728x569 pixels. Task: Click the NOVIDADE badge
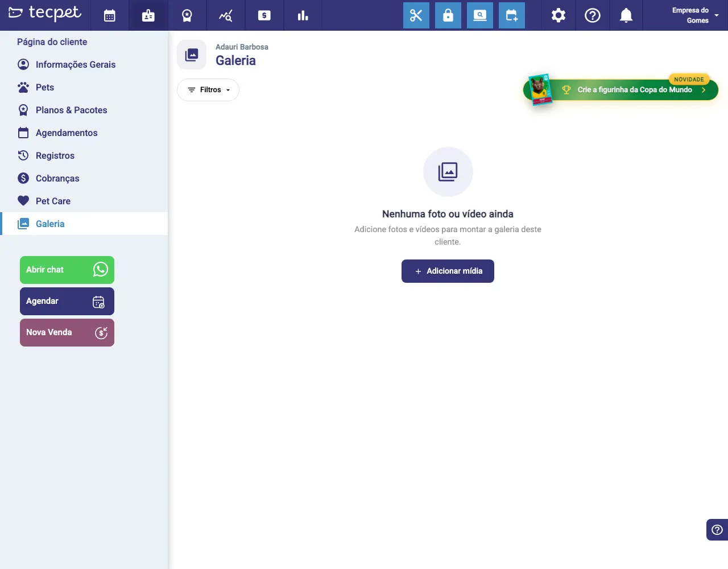[689, 79]
